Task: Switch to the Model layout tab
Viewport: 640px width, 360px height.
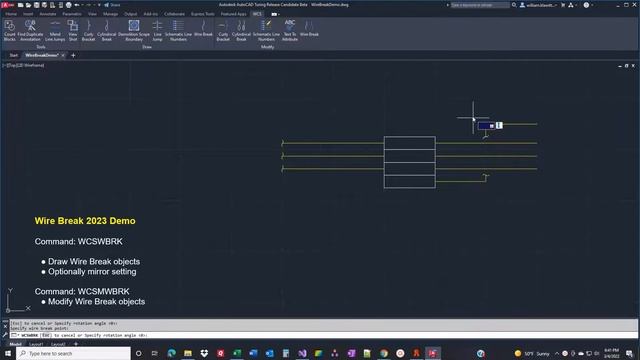Action: [x=16, y=344]
